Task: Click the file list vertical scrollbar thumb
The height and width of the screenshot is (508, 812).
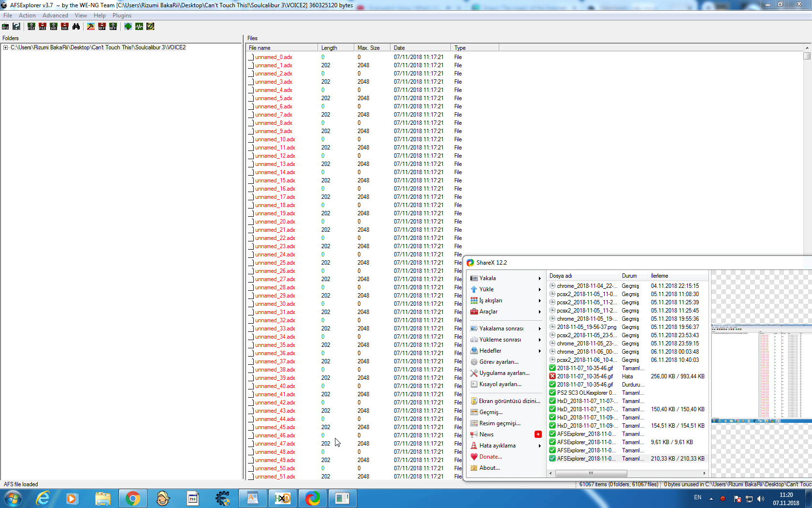Action: tap(807, 56)
